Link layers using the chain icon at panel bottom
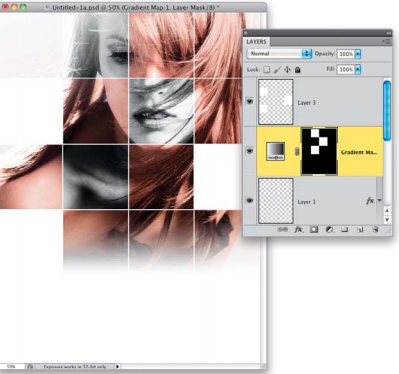 pyautogui.click(x=282, y=230)
